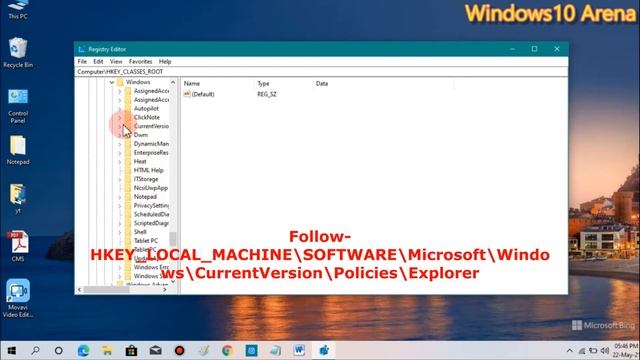Open the Help menu
Viewport: 640px width, 360px height.
[165, 61]
